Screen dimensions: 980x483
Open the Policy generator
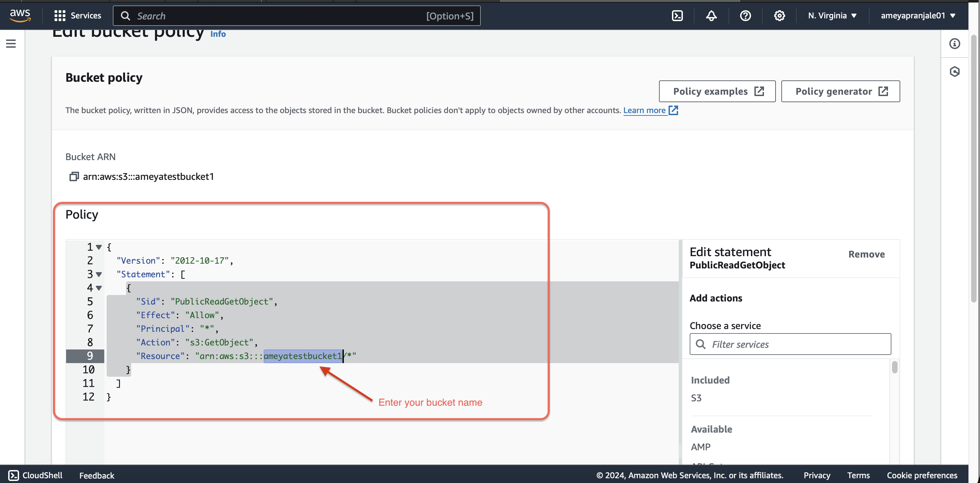pyautogui.click(x=840, y=91)
